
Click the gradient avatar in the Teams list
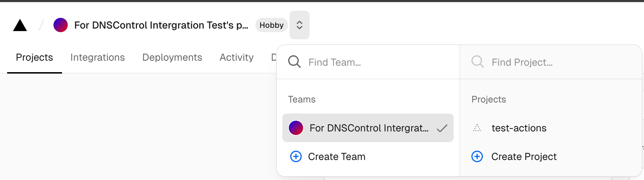[296, 128]
